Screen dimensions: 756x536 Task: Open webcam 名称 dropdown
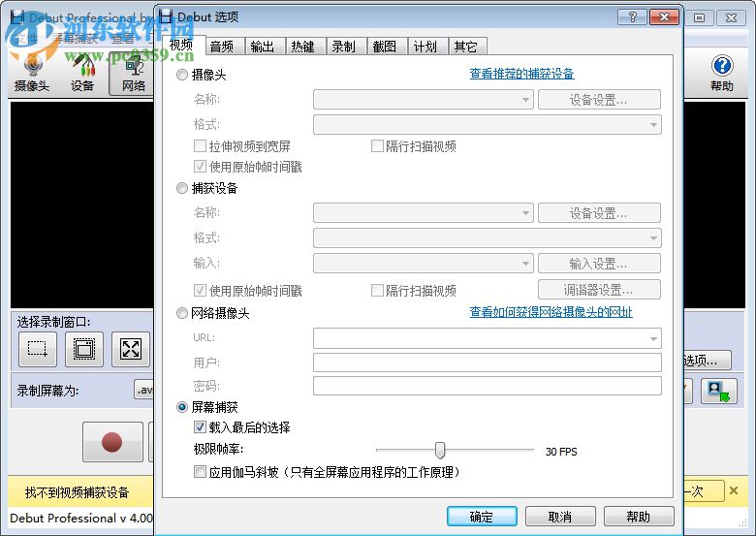coord(424,100)
